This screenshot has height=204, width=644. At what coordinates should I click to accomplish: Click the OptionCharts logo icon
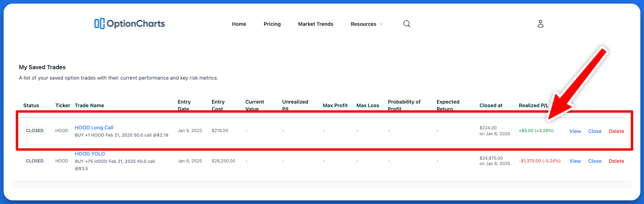(x=99, y=24)
